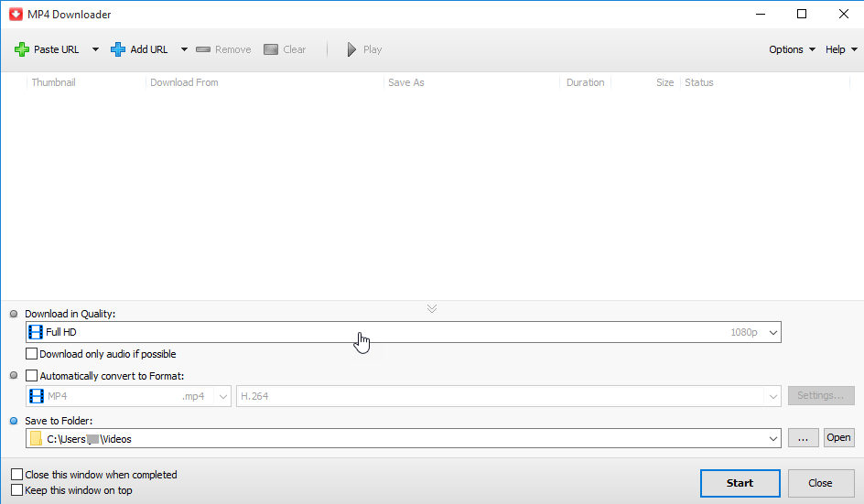Maximize the MP4 Downloader window

pos(802,15)
